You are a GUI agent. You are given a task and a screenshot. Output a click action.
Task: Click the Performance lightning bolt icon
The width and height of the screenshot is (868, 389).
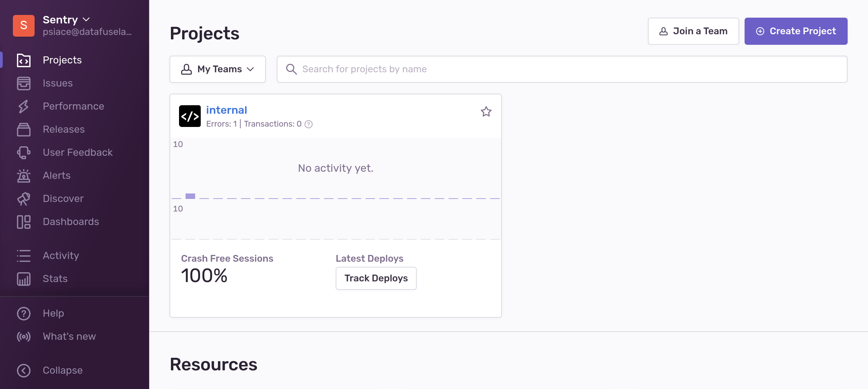(23, 106)
